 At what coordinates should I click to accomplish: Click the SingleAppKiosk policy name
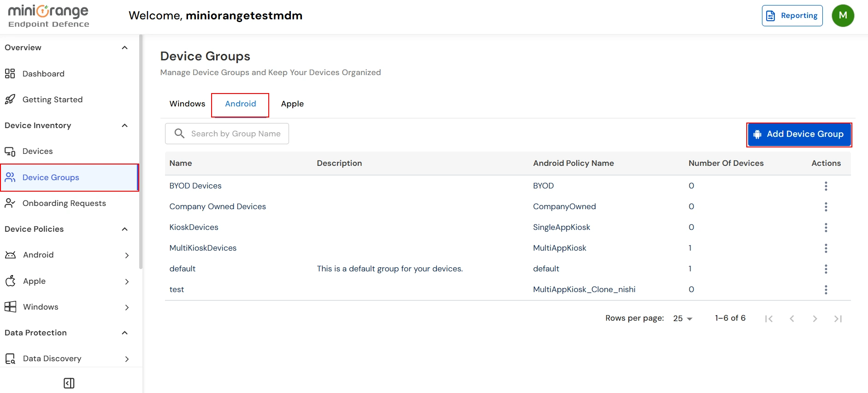pyautogui.click(x=561, y=227)
